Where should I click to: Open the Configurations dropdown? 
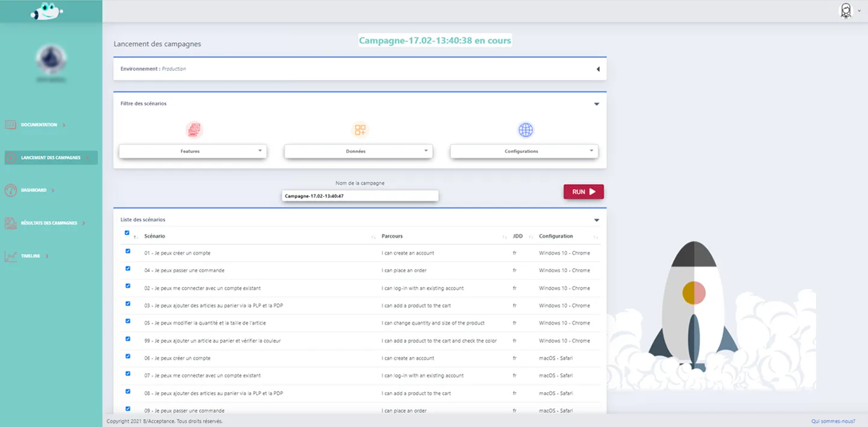[x=524, y=151]
